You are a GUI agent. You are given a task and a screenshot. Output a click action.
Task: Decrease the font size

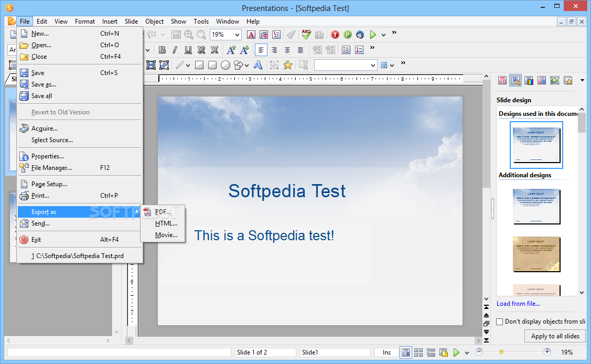(244, 50)
